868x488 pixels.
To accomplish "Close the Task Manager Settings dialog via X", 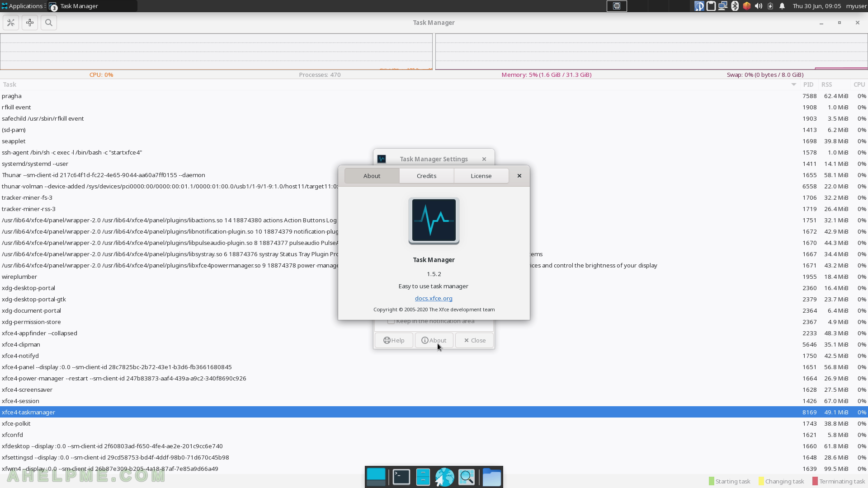I will coord(484,159).
